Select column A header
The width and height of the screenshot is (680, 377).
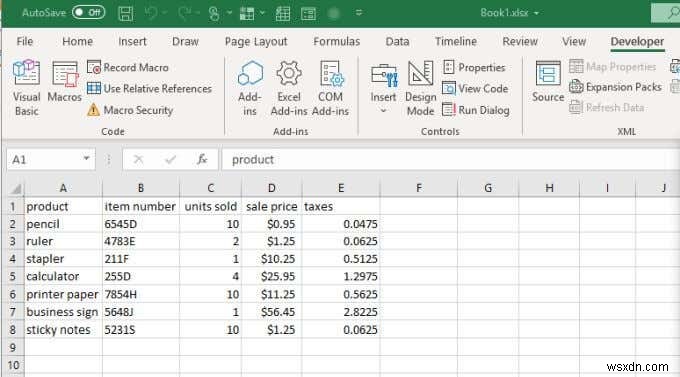point(63,188)
